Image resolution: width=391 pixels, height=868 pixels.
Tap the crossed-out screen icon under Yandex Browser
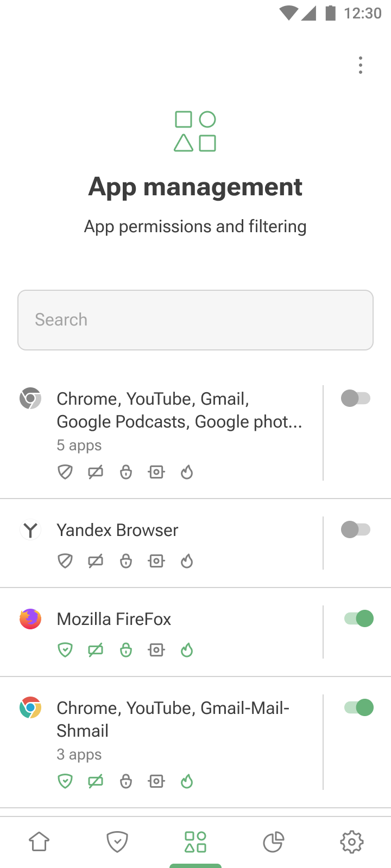(96, 561)
